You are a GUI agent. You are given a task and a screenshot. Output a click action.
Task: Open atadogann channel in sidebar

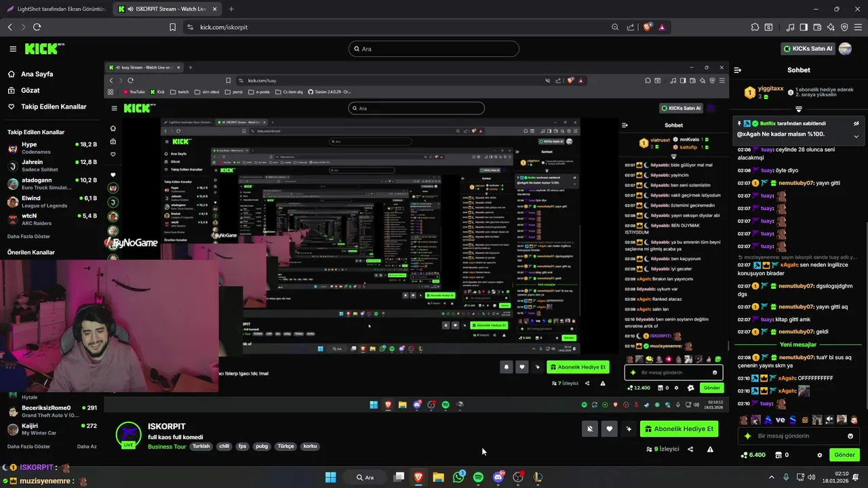point(52,184)
